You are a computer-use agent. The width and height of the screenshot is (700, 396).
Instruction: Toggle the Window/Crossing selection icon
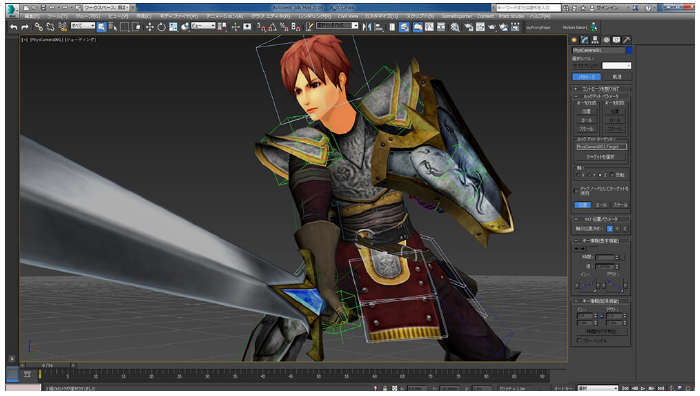[136, 27]
